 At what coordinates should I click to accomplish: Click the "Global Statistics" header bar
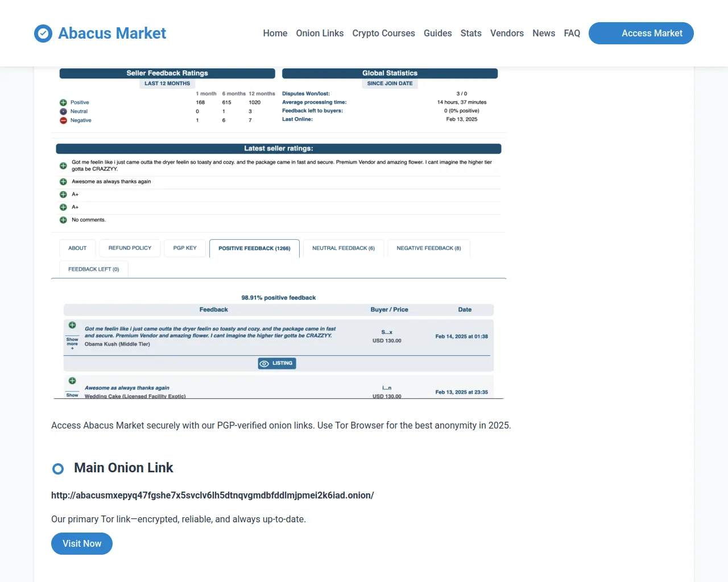(390, 73)
